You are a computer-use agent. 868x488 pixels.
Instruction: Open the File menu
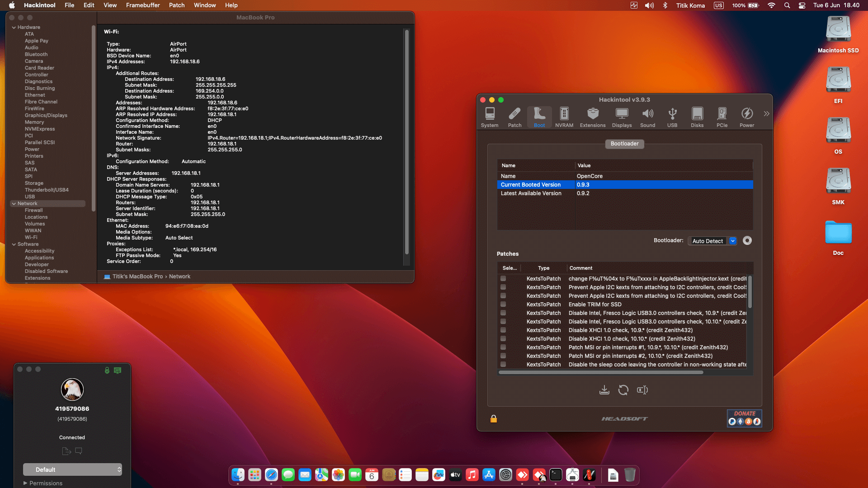(x=70, y=5)
